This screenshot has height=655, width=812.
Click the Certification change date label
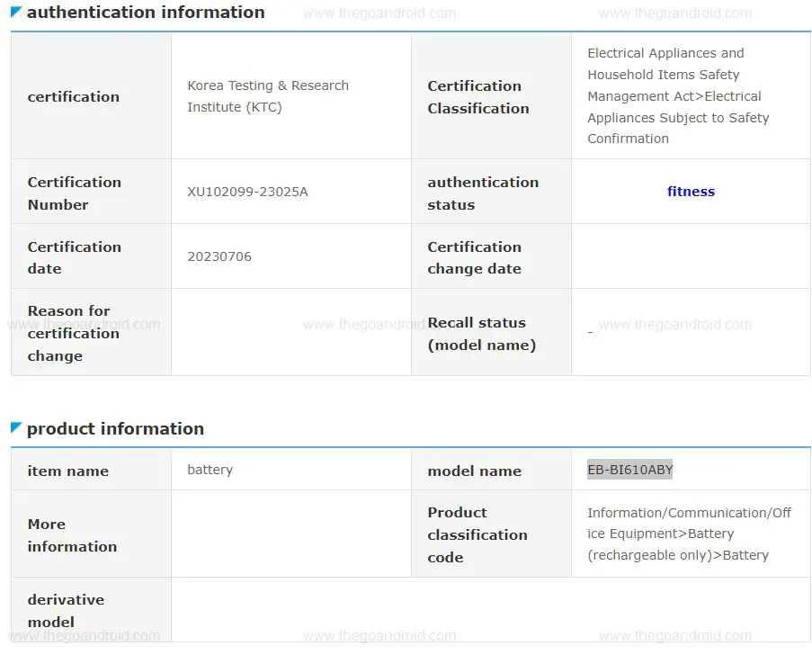tap(474, 257)
